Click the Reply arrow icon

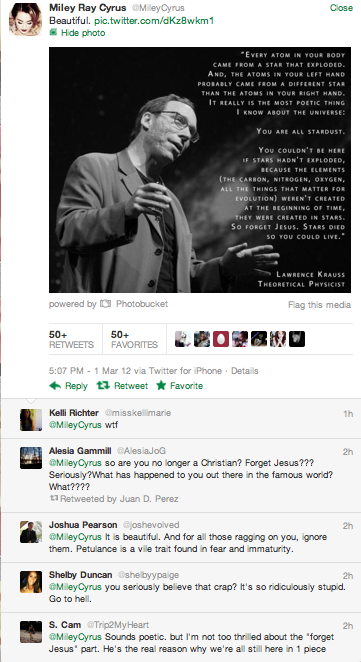coord(55,385)
